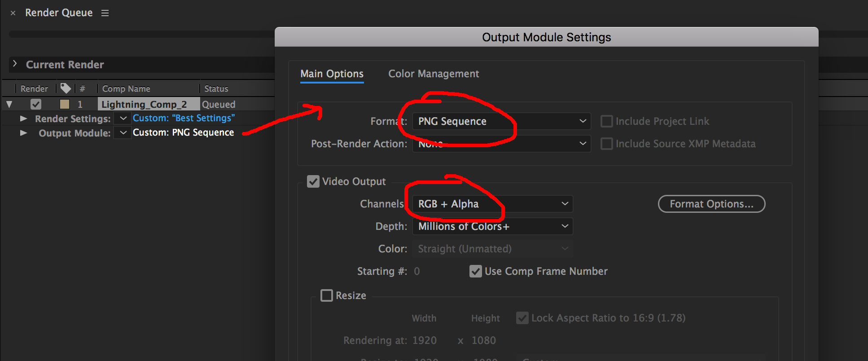The height and width of the screenshot is (361, 868).
Task: Close the Render Queue panel tab
Action: pyautogui.click(x=13, y=13)
